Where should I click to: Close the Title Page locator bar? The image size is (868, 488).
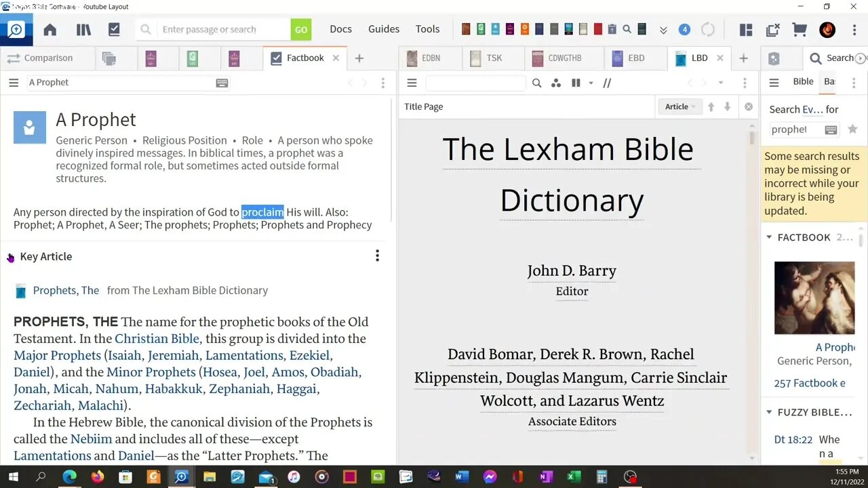point(749,106)
